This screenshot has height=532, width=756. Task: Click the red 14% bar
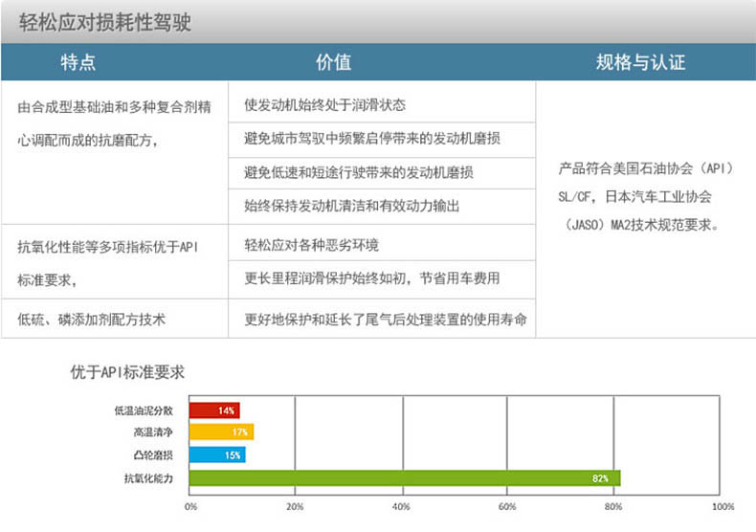[x=213, y=410]
